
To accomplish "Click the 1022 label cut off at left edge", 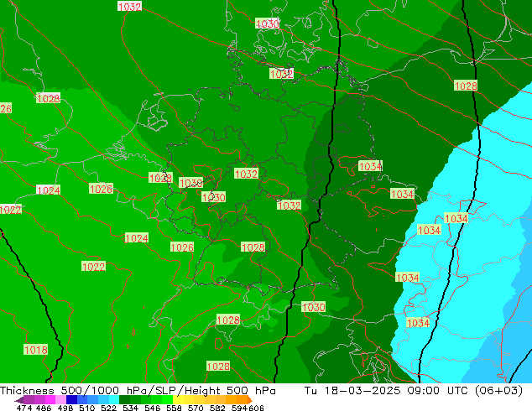I will click(x=11, y=210).
